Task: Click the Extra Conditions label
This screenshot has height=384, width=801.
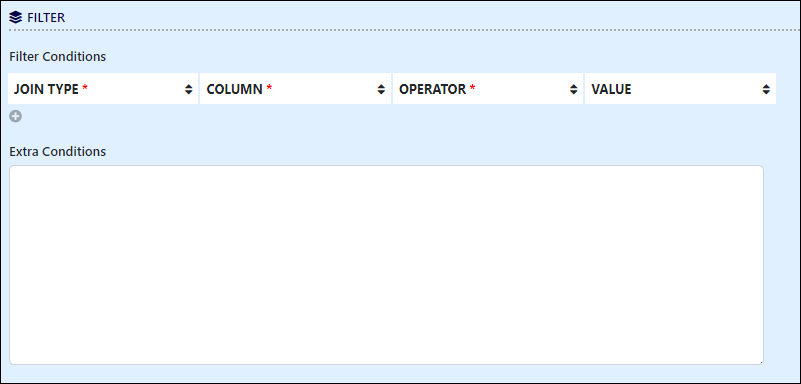Action: (58, 152)
